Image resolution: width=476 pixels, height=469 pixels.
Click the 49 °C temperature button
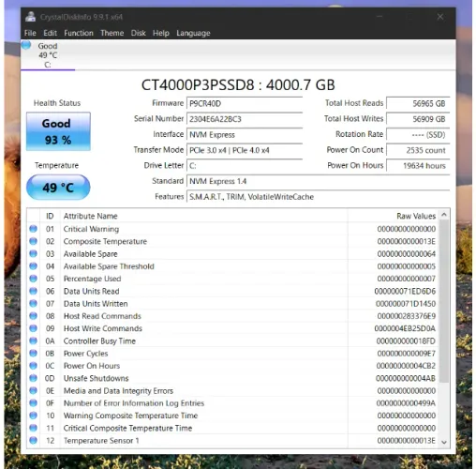[58, 188]
